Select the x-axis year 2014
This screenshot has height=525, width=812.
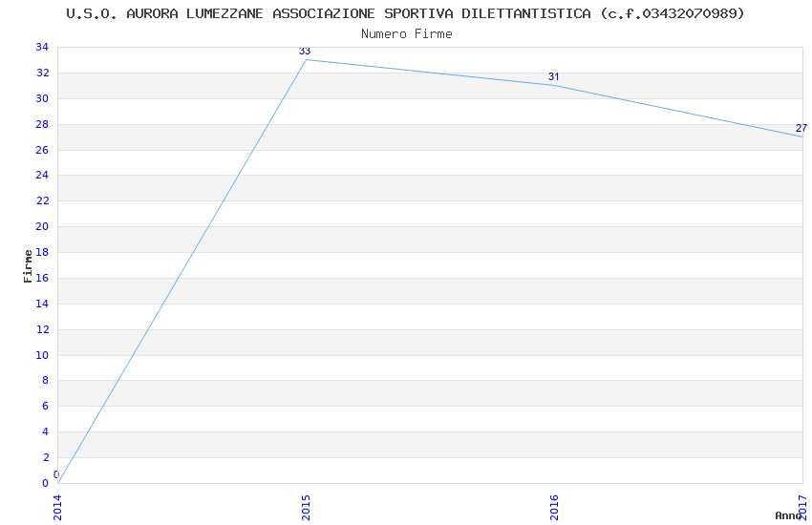(57, 508)
